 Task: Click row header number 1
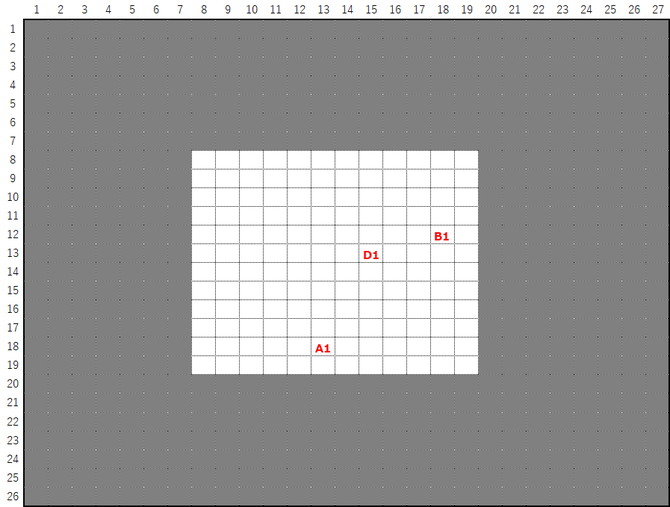coord(13,29)
